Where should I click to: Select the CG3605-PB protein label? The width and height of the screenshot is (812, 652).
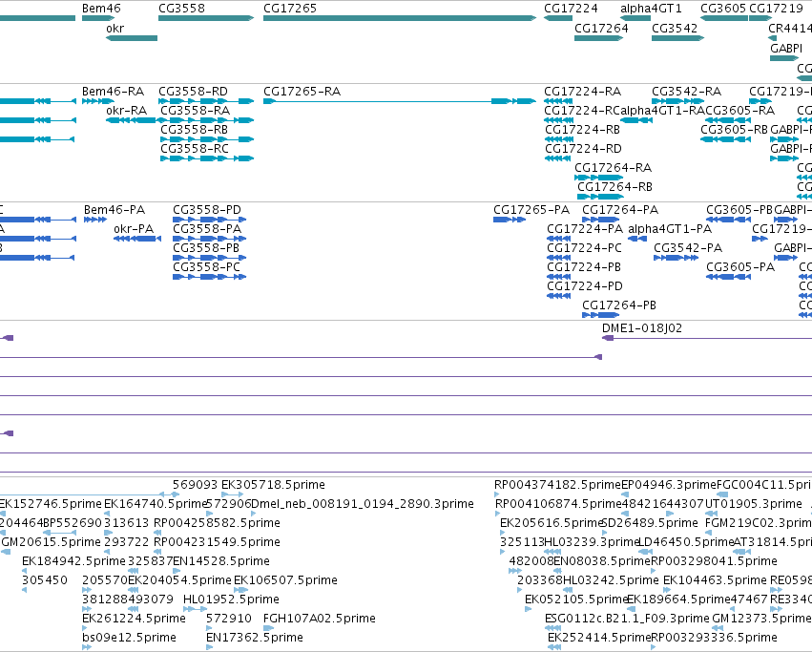pyautogui.click(x=739, y=210)
